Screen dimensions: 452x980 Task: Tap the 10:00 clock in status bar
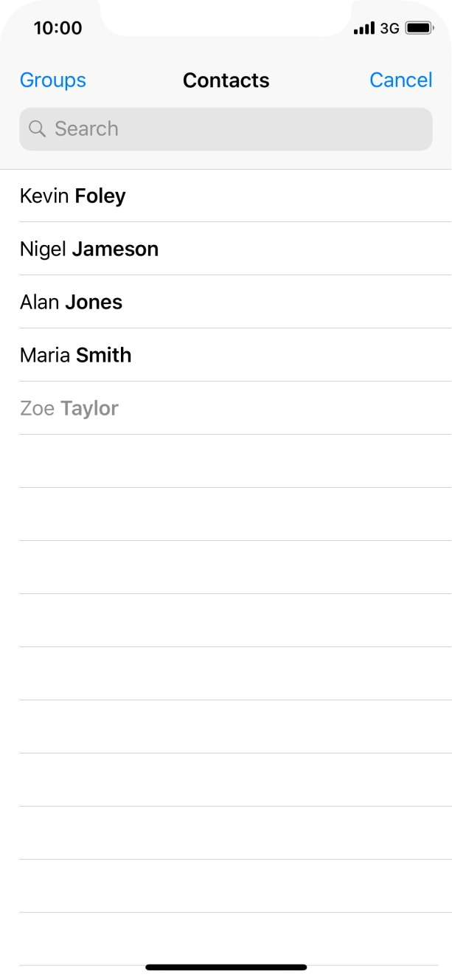coord(58,29)
